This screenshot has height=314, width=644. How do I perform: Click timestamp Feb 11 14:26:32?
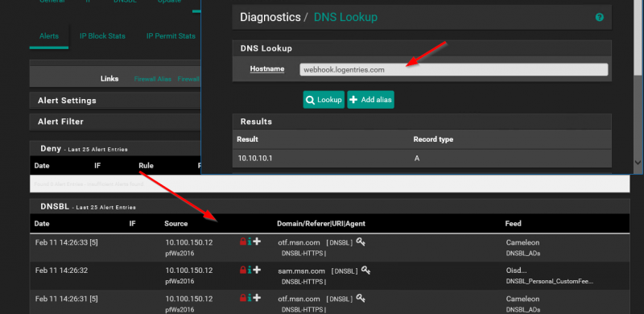(61, 271)
